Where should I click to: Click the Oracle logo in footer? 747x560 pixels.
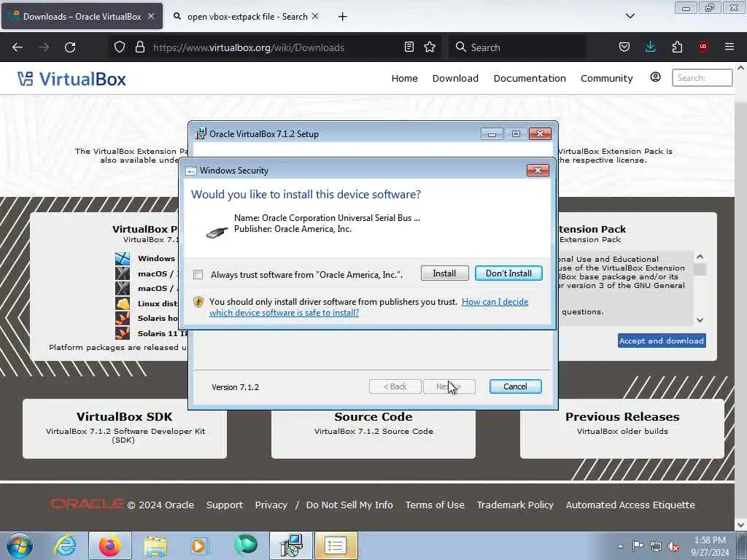87,504
